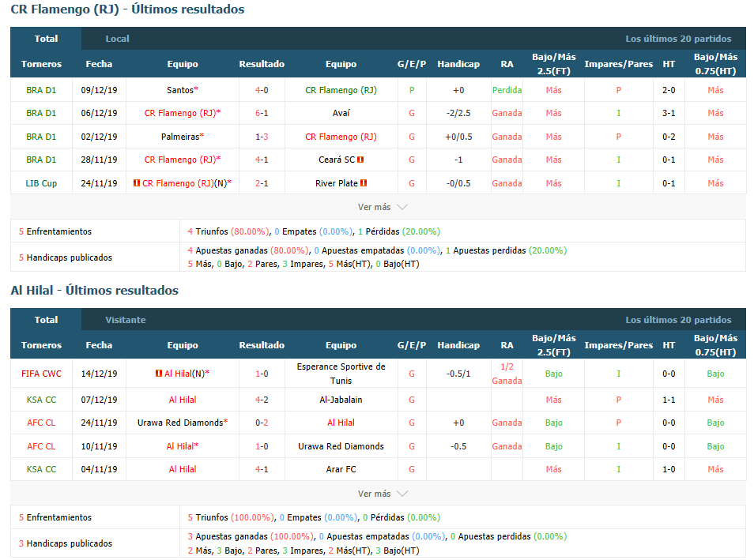This screenshot has width=754, height=560.
Task: Click the '3 Handicaps publicados' label
Action: (66, 543)
